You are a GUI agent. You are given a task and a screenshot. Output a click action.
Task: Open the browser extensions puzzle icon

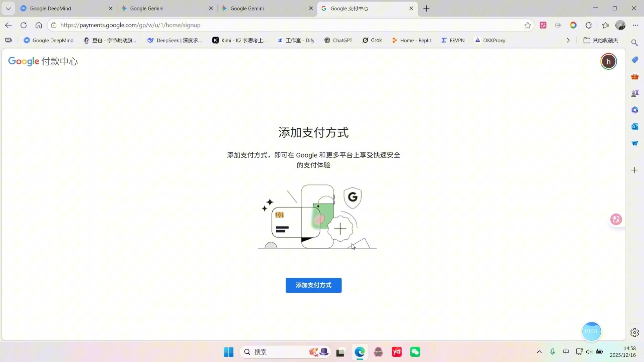pyautogui.click(x=588, y=25)
